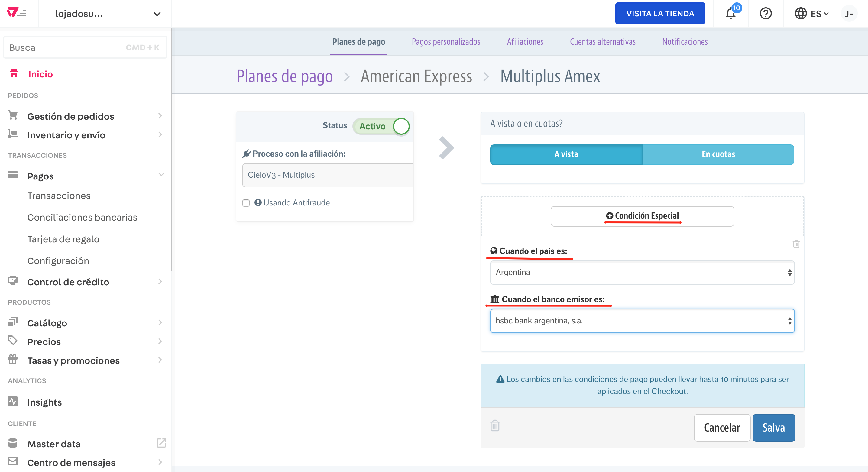The height and width of the screenshot is (472, 868).
Task: Open the Cuentas alternativas tab
Action: tap(602, 42)
